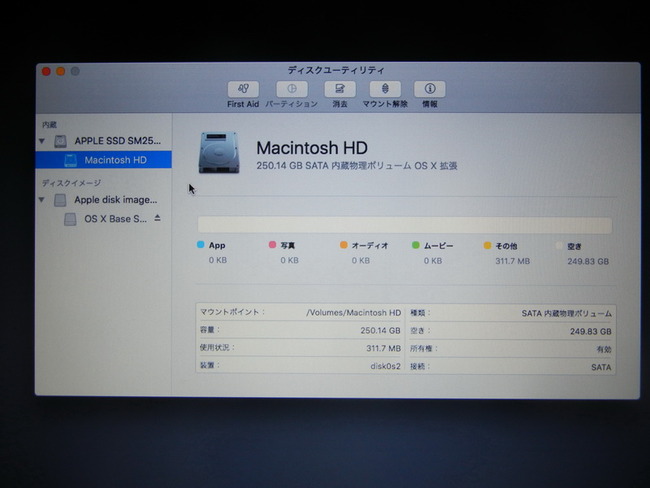Open the パーティション (Partition) tool
650x488 pixels.
coord(292,89)
